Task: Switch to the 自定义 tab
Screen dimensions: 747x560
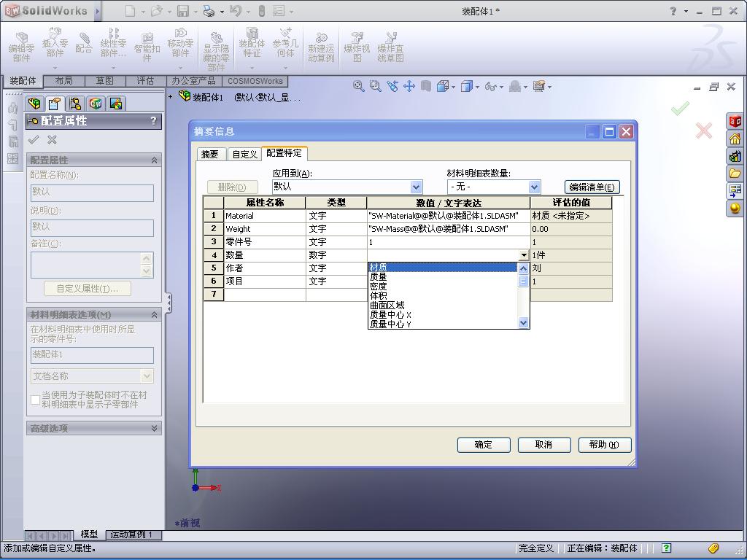Action: tap(244, 154)
